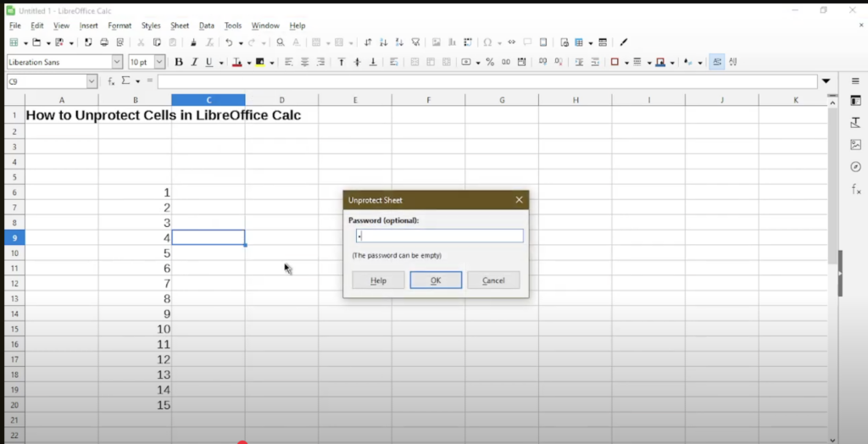Viewport: 868px width, 444px height.
Task: Open the background color dropdown arrow
Action: point(271,63)
